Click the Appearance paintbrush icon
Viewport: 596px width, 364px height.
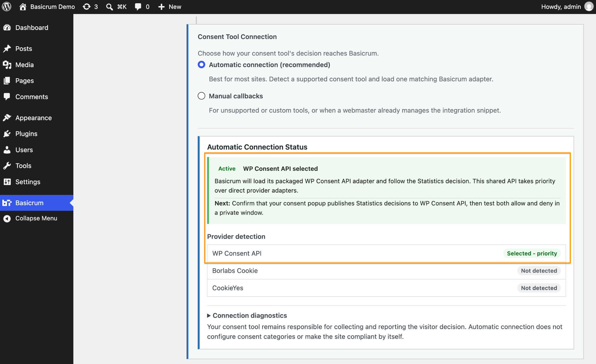[7, 118]
